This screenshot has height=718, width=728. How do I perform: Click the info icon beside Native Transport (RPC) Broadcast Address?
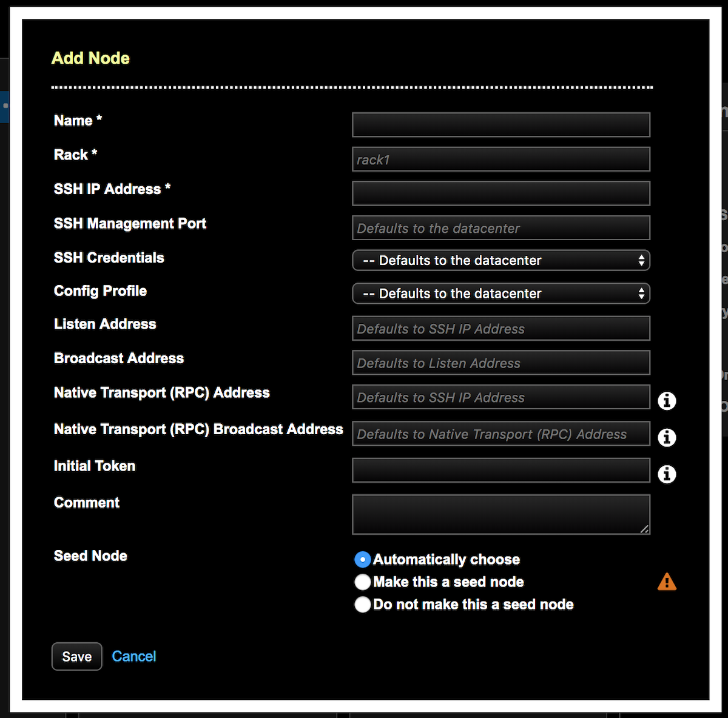667,438
